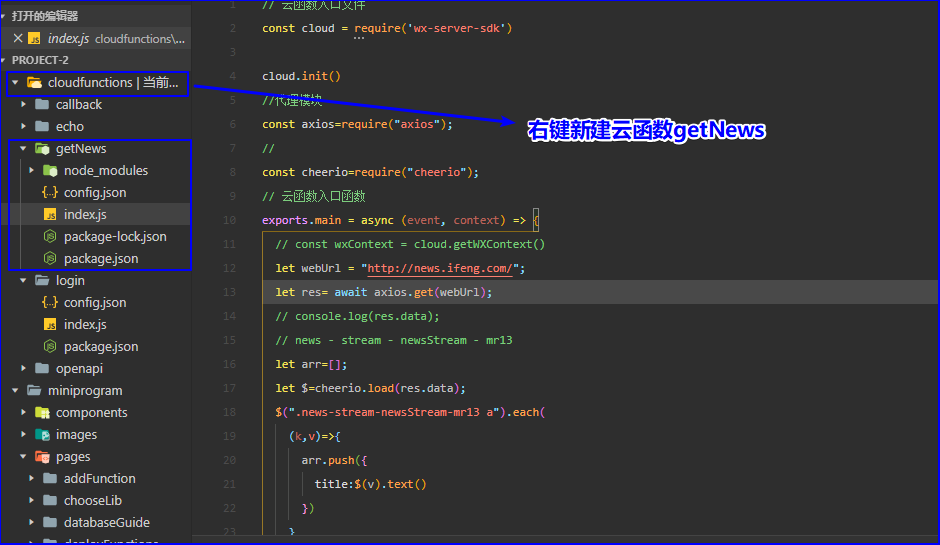Click the cloudfunctions folder icon
940x545 pixels.
click(x=34, y=82)
